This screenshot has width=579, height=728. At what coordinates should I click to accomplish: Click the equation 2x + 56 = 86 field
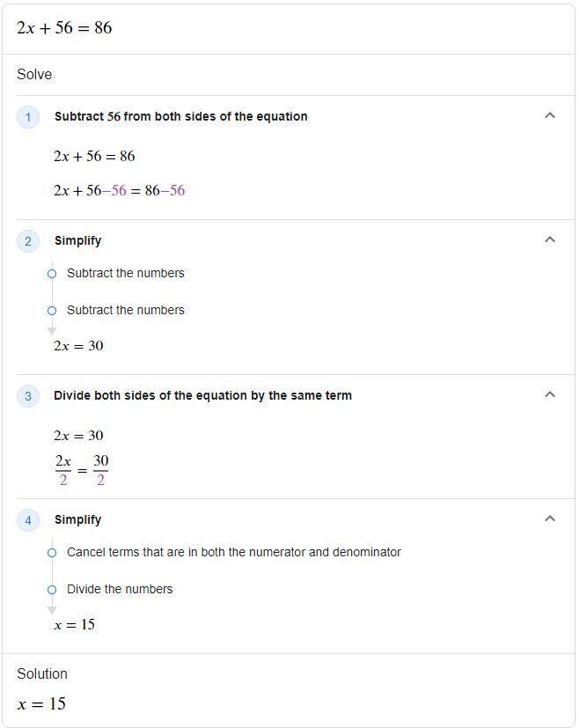289,28
